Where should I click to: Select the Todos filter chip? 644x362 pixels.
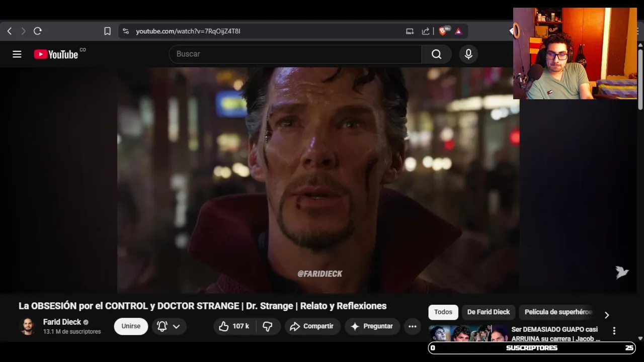[443, 312]
